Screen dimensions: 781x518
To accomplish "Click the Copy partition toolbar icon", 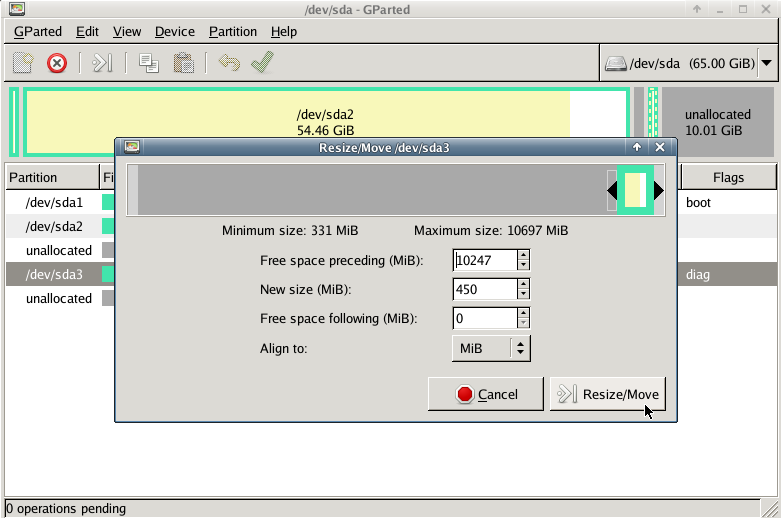I will (x=149, y=63).
